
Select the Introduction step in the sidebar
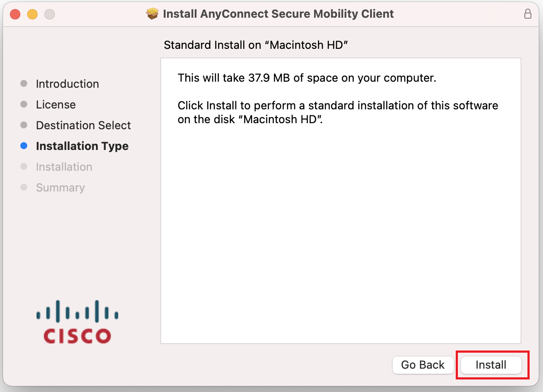tap(67, 83)
